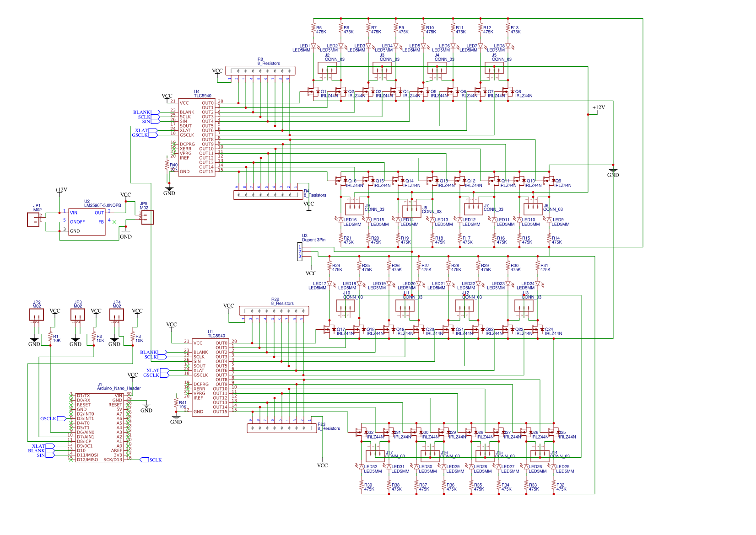Click the 'LM2596T-5.0NOPB' part value text
This screenshot has height=535, width=756.
(x=103, y=206)
